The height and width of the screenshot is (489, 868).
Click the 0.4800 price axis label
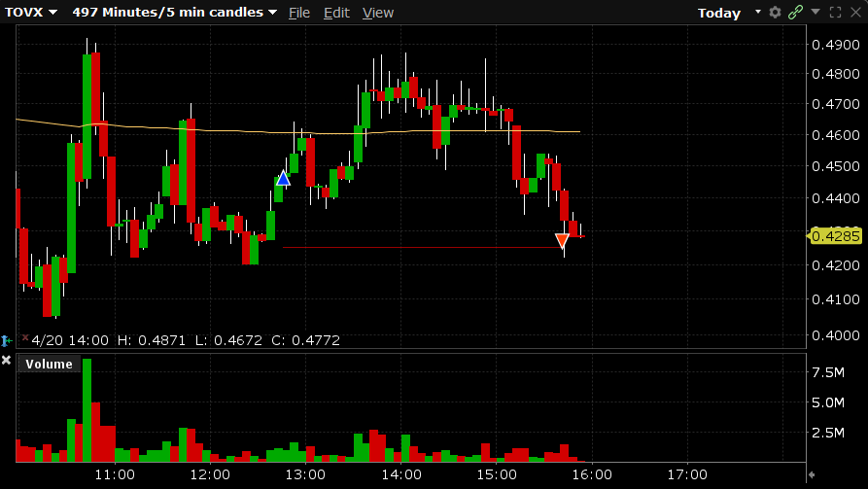pos(835,74)
